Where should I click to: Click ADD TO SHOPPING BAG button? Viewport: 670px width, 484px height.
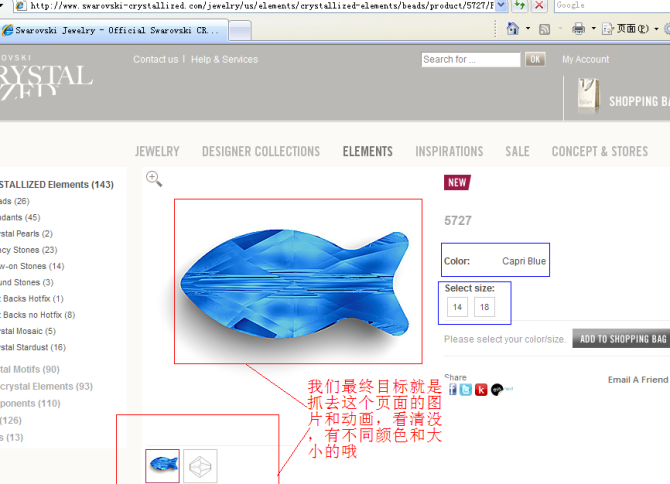point(621,339)
